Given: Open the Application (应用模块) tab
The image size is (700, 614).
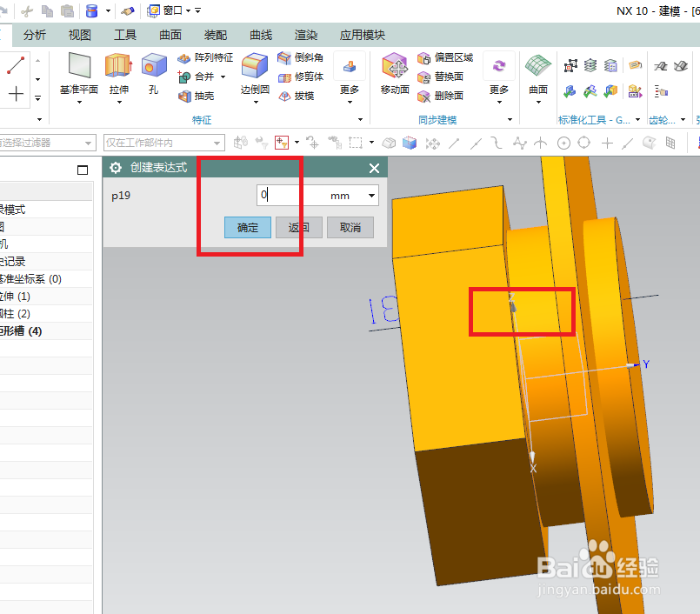Looking at the screenshot, I should pos(362,35).
